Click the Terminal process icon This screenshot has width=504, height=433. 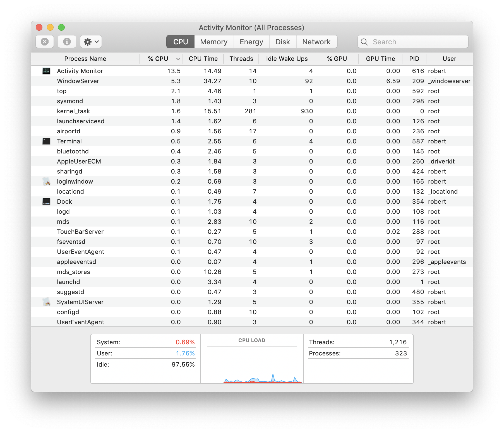pyautogui.click(x=46, y=141)
